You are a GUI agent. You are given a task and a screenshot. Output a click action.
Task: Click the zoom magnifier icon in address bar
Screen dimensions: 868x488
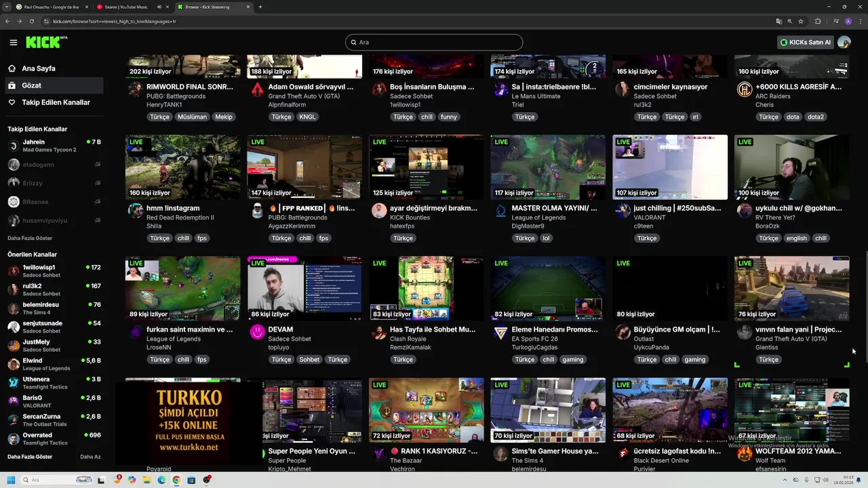click(x=790, y=21)
